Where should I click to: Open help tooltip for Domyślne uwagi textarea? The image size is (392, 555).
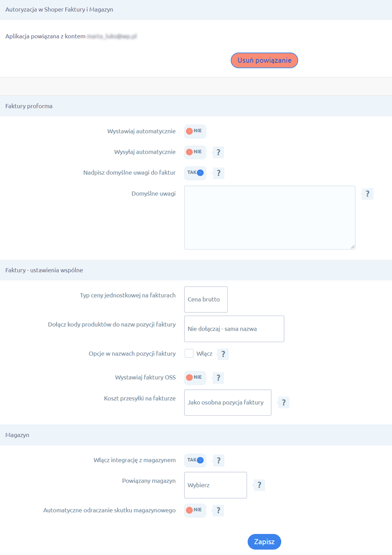(x=368, y=194)
